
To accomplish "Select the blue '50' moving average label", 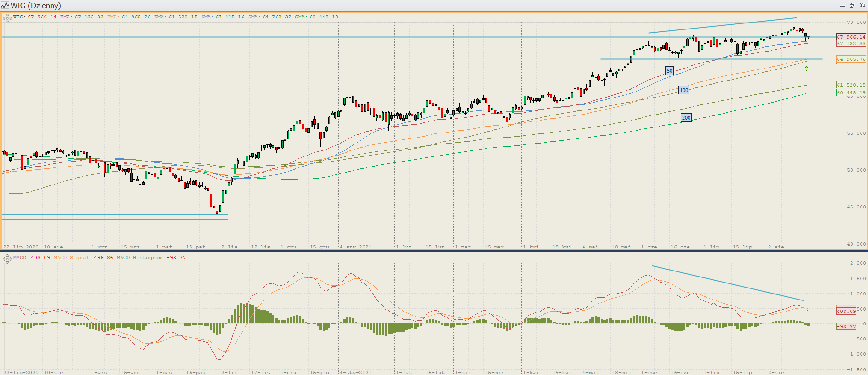I will pos(670,71).
